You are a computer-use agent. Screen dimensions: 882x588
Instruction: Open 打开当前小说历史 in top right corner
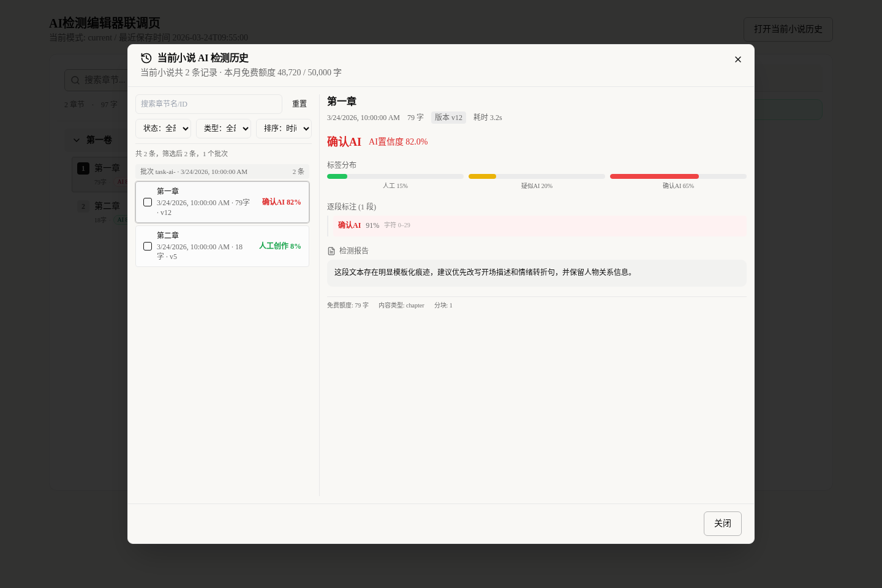pos(788,29)
